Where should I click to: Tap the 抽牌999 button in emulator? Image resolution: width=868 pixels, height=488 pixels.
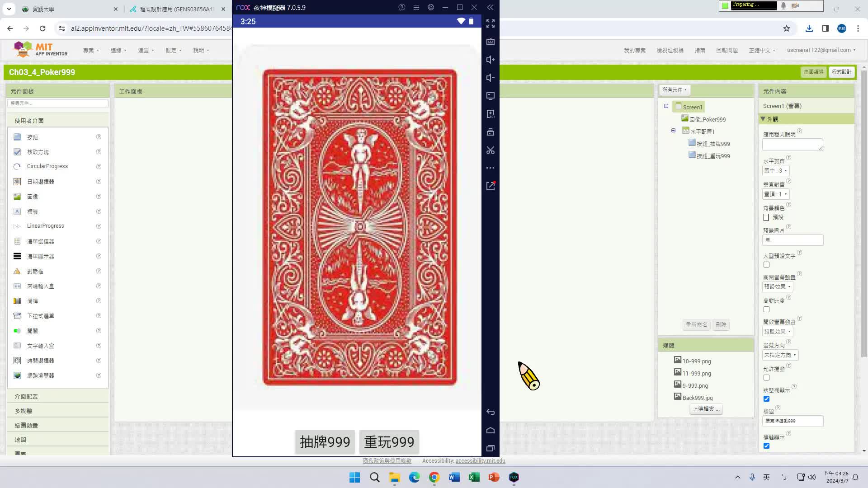click(x=325, y=442)
